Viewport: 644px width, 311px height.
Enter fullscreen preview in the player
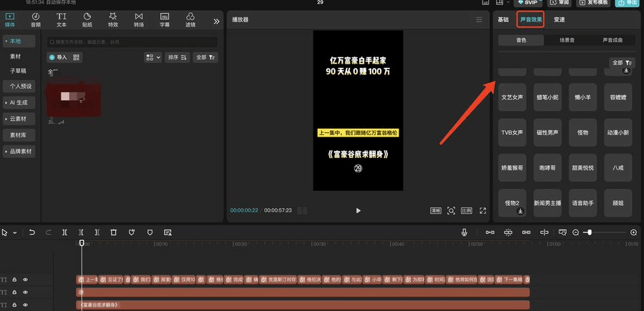coord(484,211)
